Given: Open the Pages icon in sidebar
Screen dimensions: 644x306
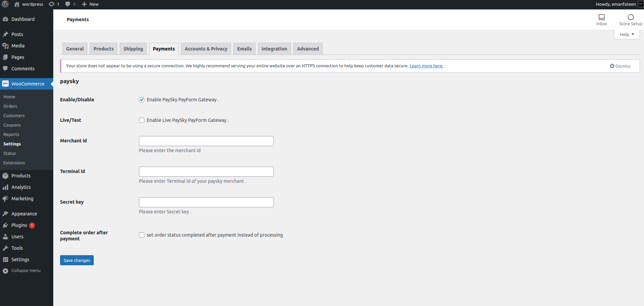Looking at the screenshot, I should click(5, 57).
